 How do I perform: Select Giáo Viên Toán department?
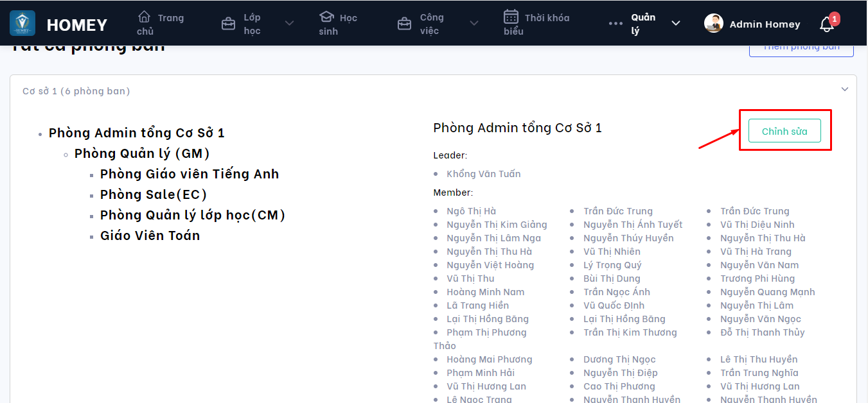tap(150, 236)
